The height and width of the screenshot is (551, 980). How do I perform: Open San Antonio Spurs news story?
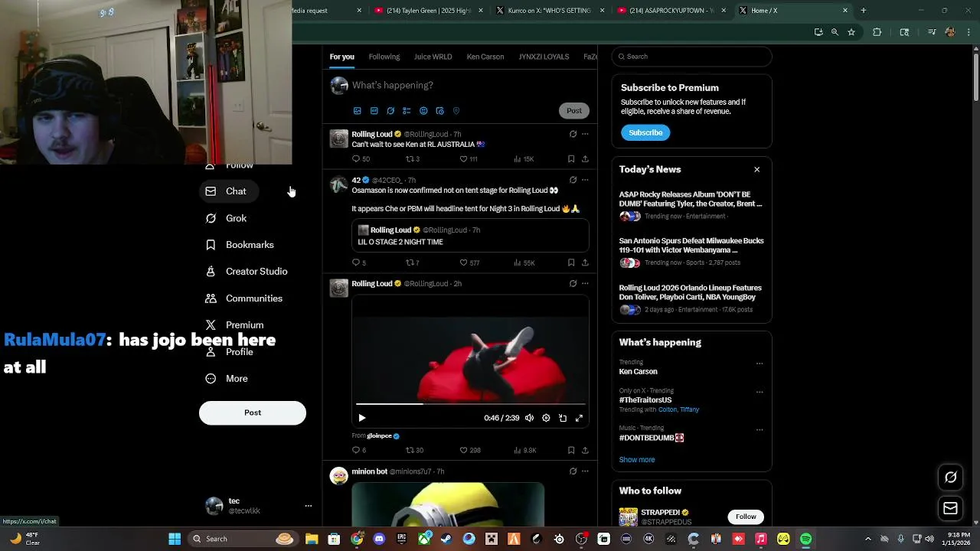click(x=691, y=252)
